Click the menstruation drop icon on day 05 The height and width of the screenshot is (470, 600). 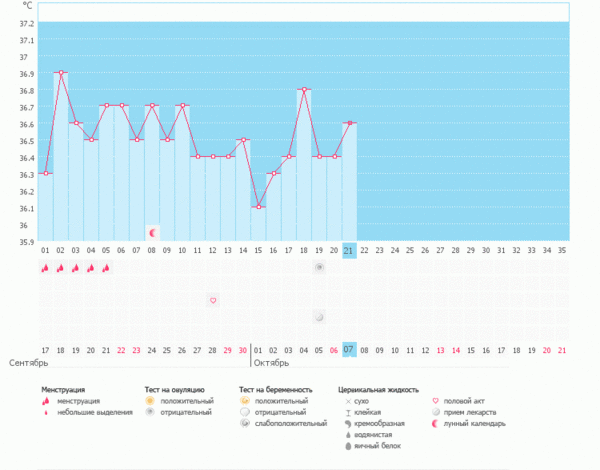pos(106,268)
